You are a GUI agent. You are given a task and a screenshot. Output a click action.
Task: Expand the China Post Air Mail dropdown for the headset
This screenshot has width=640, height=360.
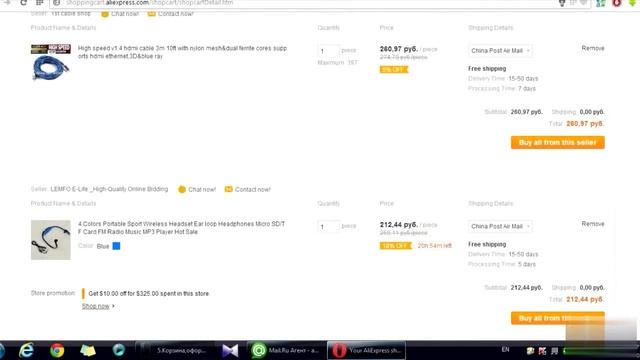(x=500, y=226)
